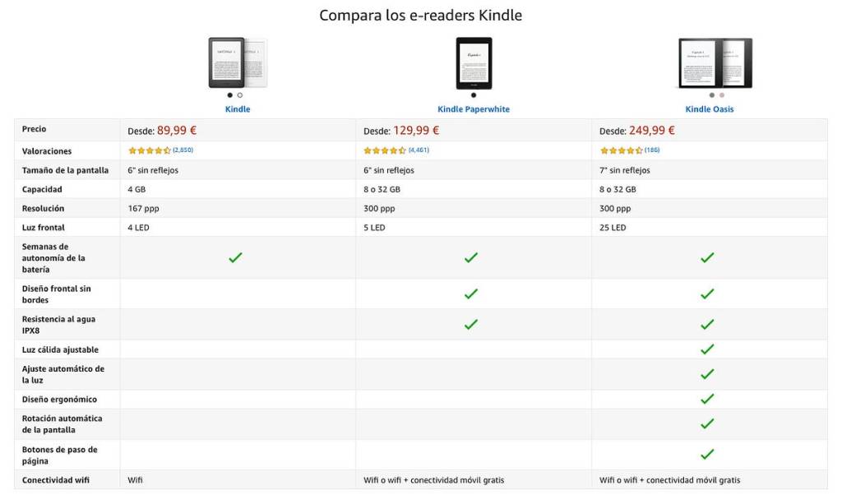Open the Kindle Paperwhite product link
The height and width of the screenshot is (504, 842).
click(474, 109)
